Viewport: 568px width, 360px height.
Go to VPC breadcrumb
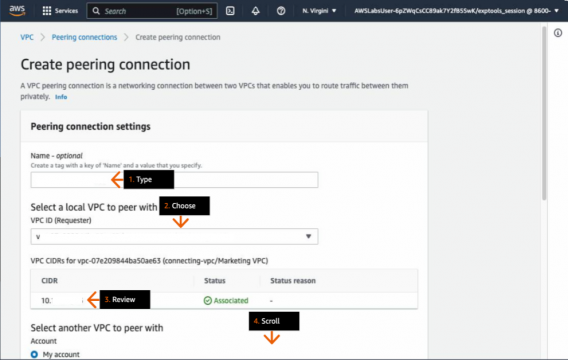[27, 37]
